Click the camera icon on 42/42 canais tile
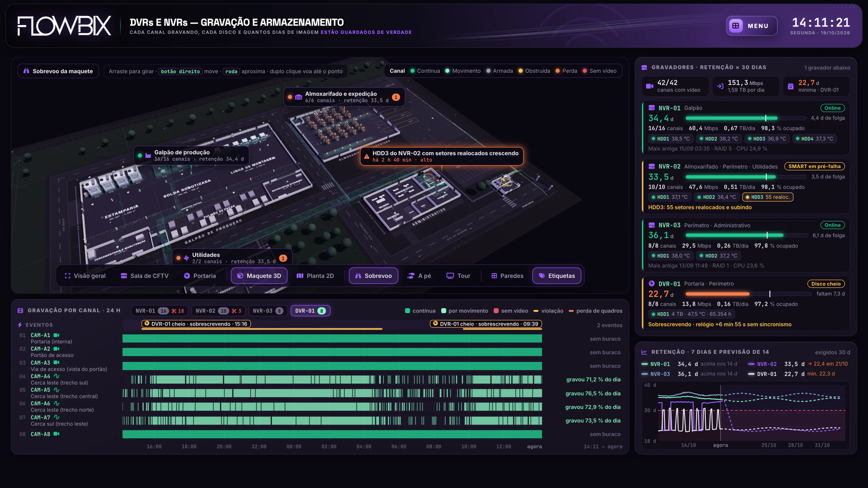 650,86
